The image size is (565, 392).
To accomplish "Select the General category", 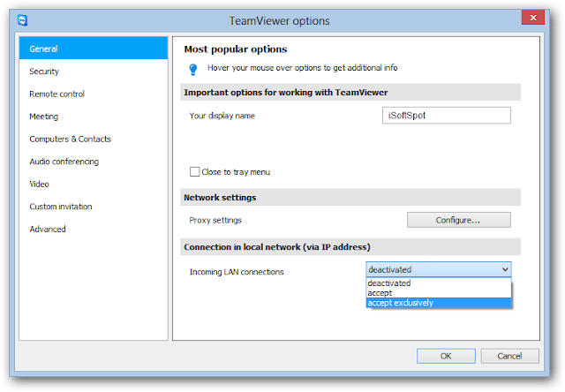I will [94, 49].
